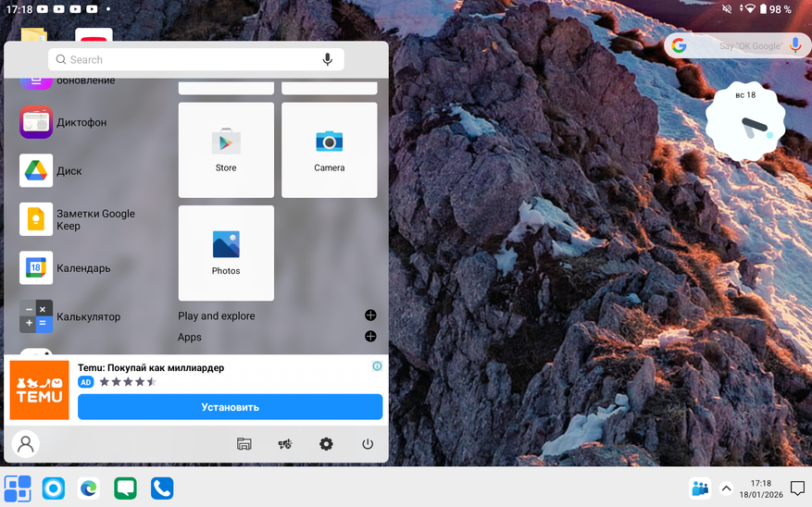
Task: Expand hidden tray icons chevron
Action: coord(726,488)
